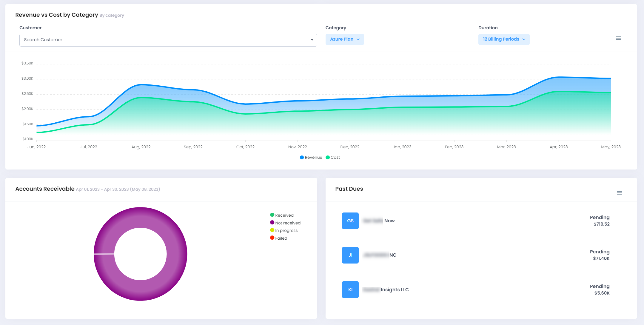Viewport: 644px width, 325px height.
Task: Select the customer name ending in Now
Action: (379, 221)
